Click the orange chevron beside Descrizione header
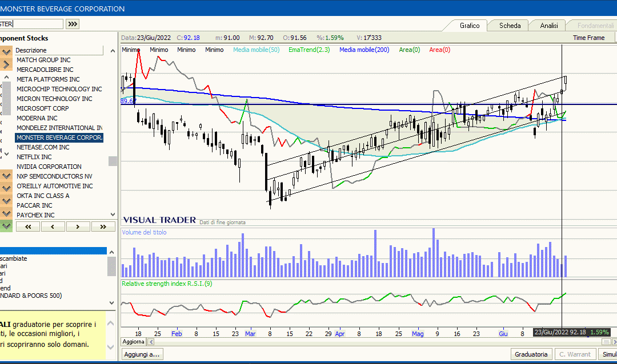The image size is (617, 364). click(6, 51)
